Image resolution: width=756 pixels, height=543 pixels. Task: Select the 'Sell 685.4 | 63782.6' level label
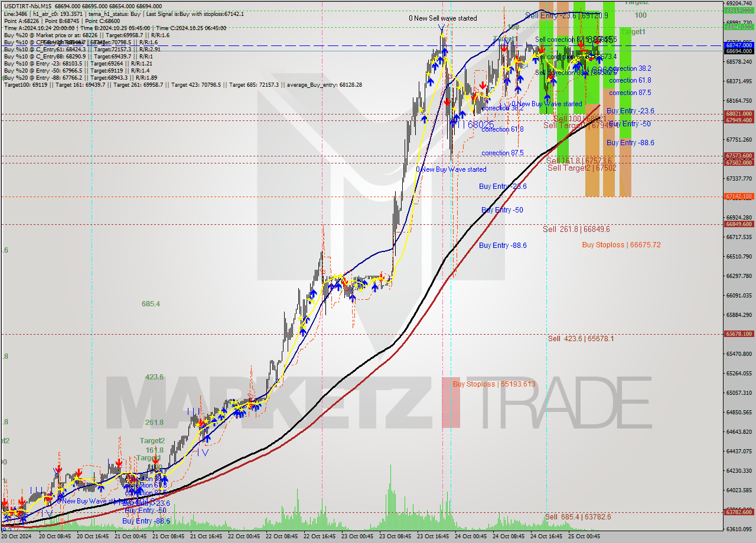pyautogui.click(x=578, y=517)
